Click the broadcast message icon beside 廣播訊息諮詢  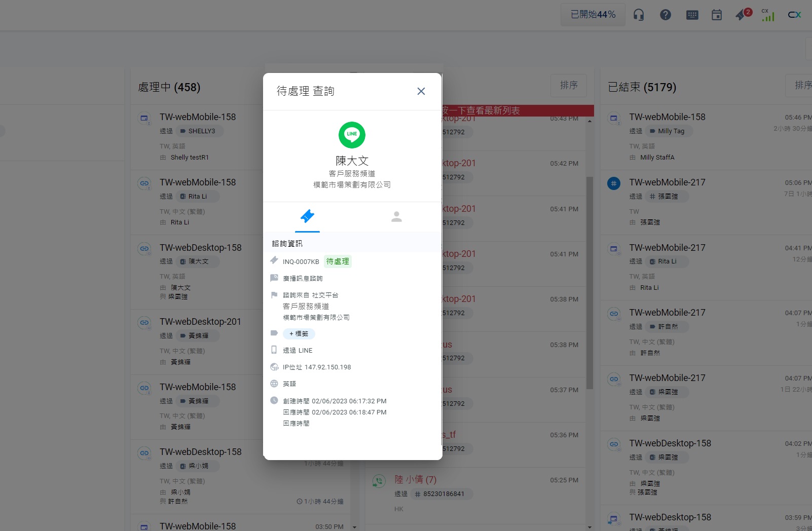click(274, 278)
